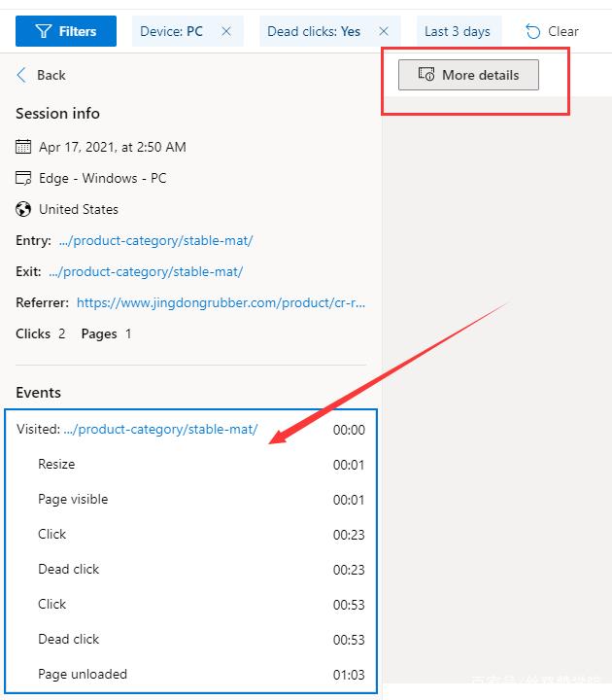Select the Click event at 00:53
The width and height of the screenshot is (612, 700).
pyautogui.click(x=52, y=604)
